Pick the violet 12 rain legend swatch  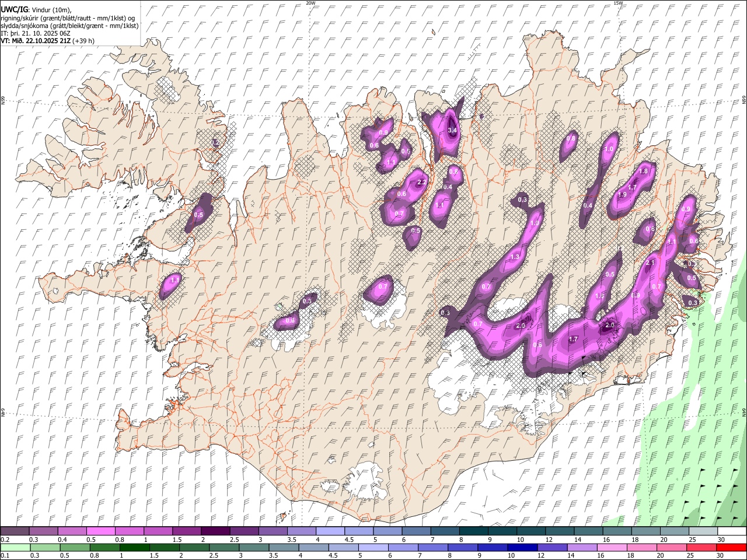(x=553, y=548)
